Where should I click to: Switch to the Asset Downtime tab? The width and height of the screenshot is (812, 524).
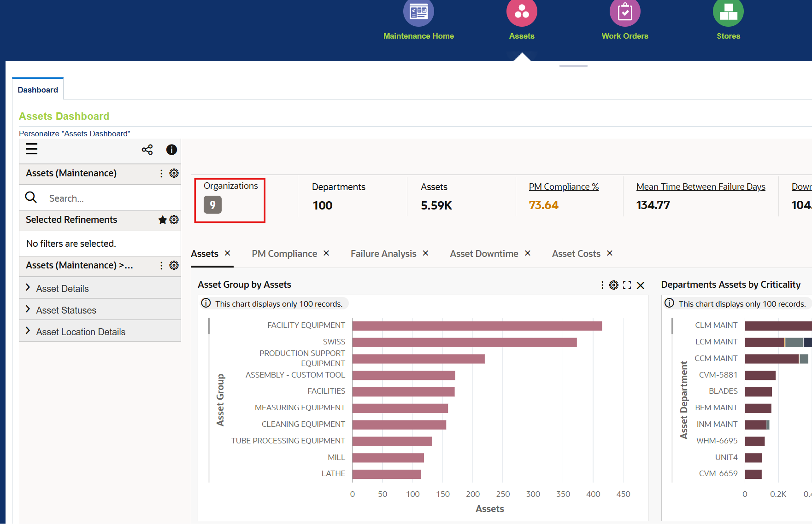point(484,254)
